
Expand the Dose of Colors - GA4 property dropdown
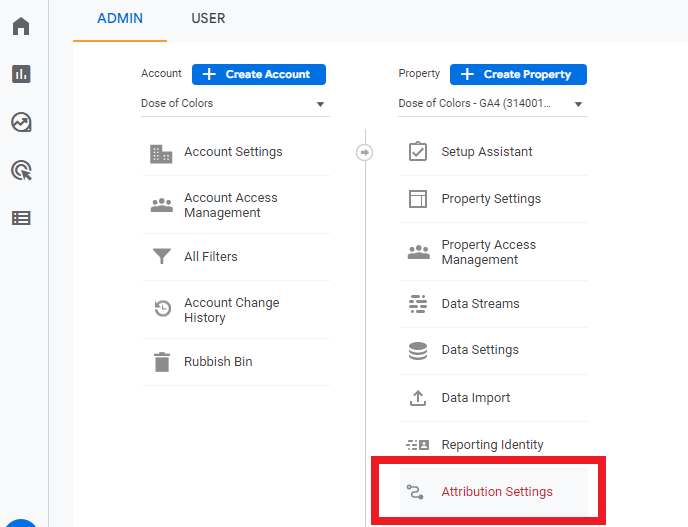coord(492,104)
